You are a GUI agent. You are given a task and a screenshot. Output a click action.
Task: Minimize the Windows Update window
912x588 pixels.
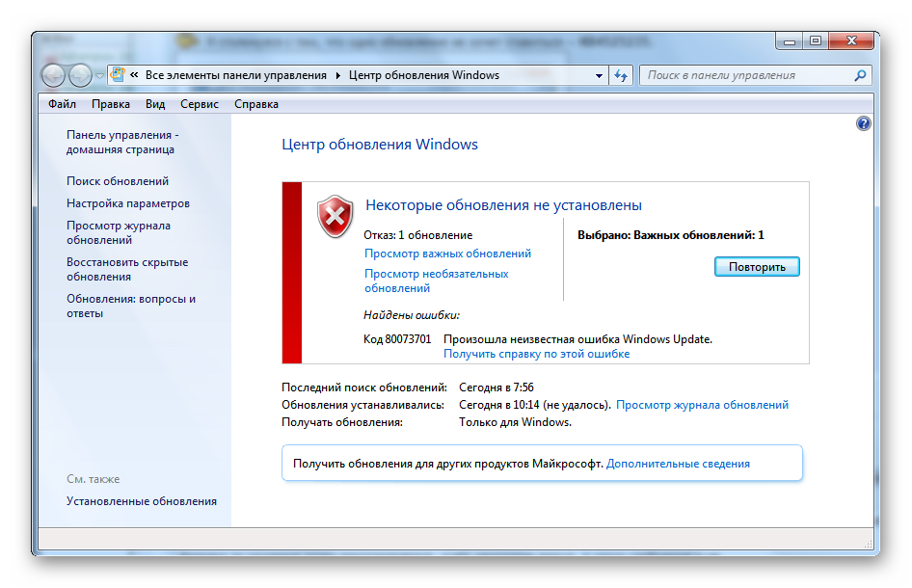tap(789, 40)
